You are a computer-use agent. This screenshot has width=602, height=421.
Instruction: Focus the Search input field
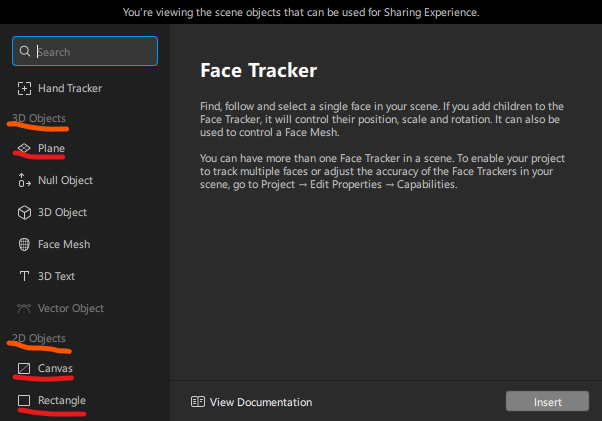(85, 51)
